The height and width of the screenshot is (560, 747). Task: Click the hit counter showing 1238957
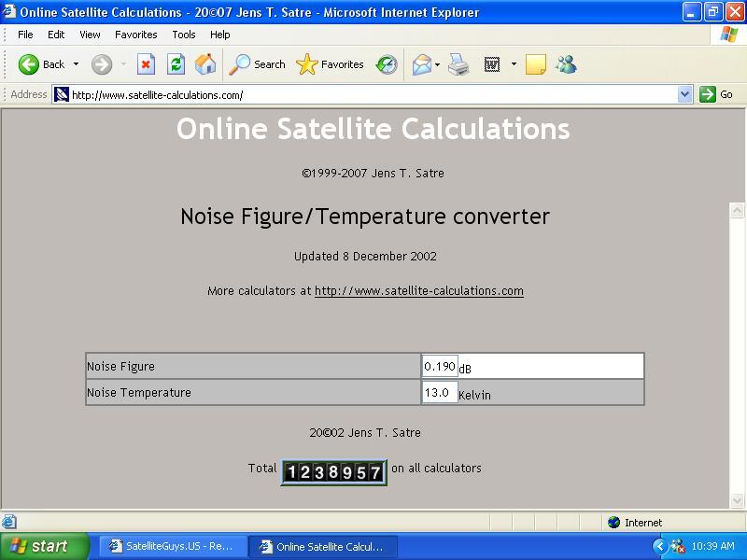(x=334, y=472)
